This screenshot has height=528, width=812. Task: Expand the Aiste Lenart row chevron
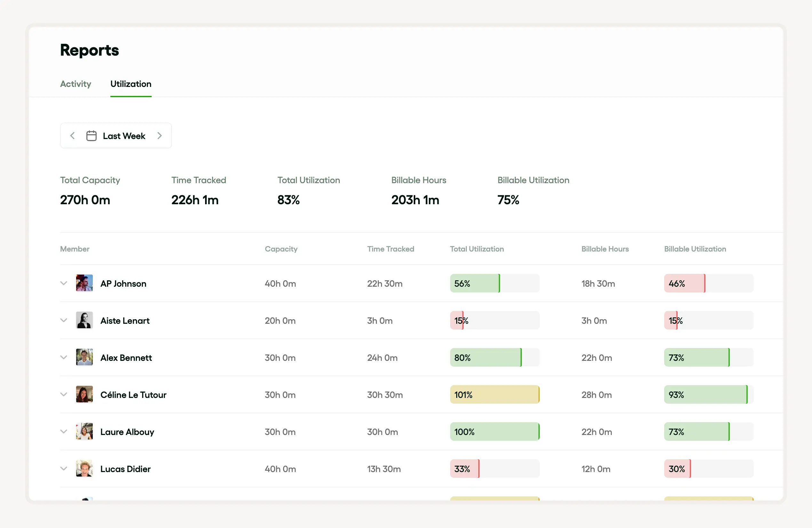pos(63,320)
